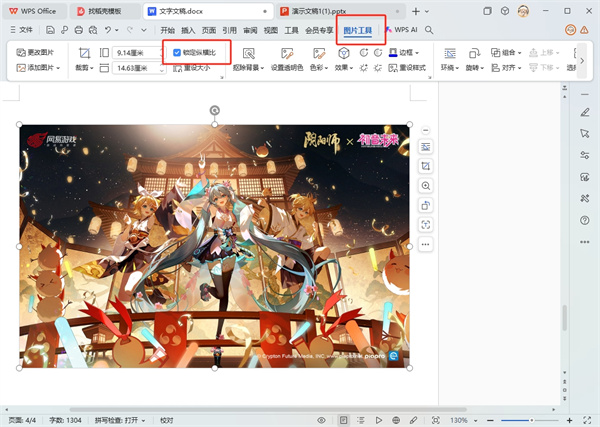Open the 演示文稿1(1).pptx document tab
Image resolution: width=600 pixels, height=427 pixels.
pyautogui.click(x=340, y=11)
